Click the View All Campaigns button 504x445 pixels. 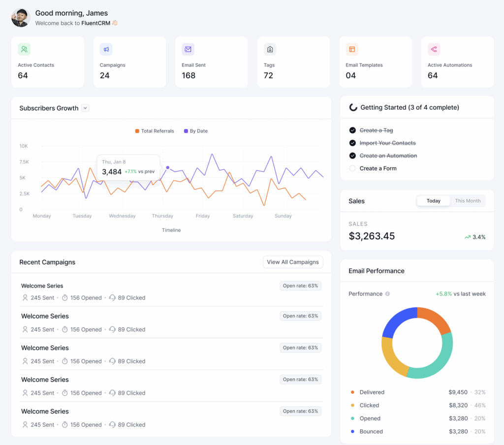coord(292,262)
